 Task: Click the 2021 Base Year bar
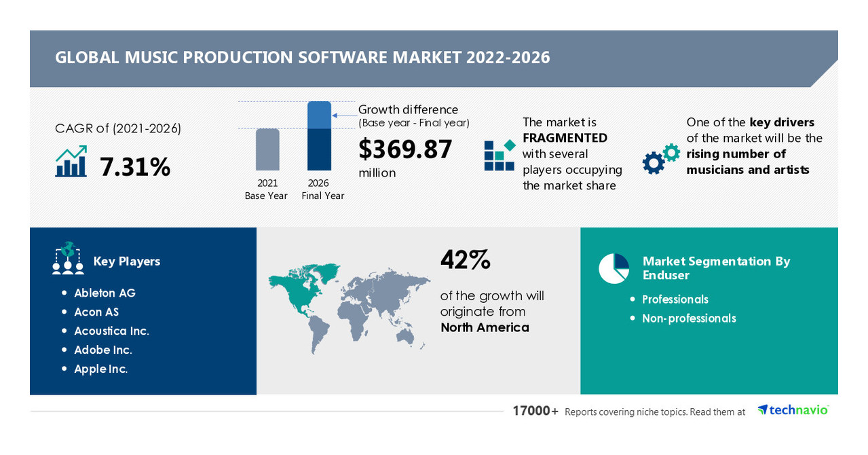coord(266,151)
